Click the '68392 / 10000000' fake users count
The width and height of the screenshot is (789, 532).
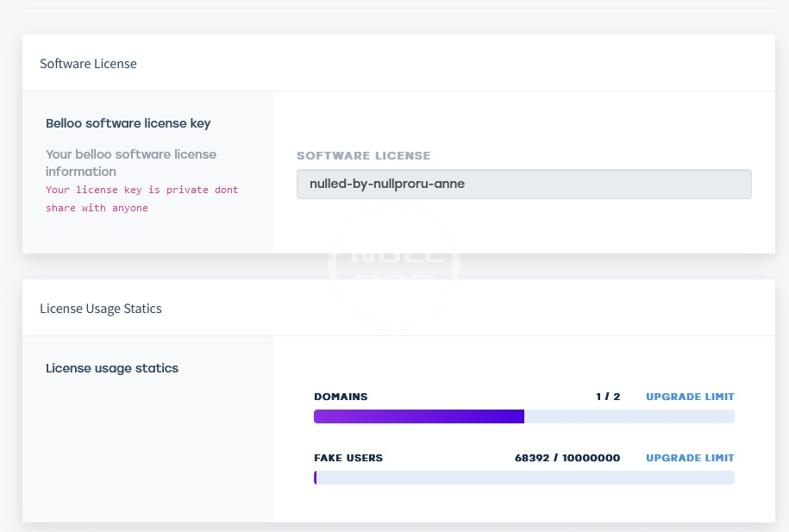(567, 458)
